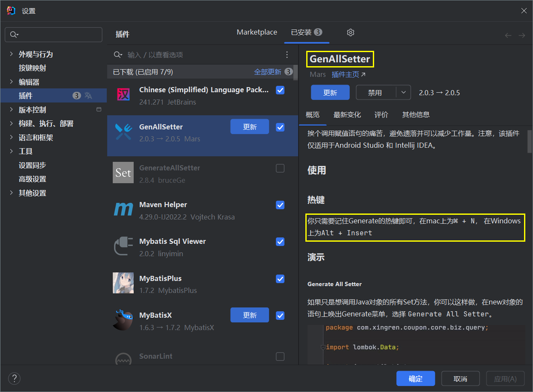Click the 确定 button
Viewport: 533px width, 392px height.
click(x=416, y=379)
